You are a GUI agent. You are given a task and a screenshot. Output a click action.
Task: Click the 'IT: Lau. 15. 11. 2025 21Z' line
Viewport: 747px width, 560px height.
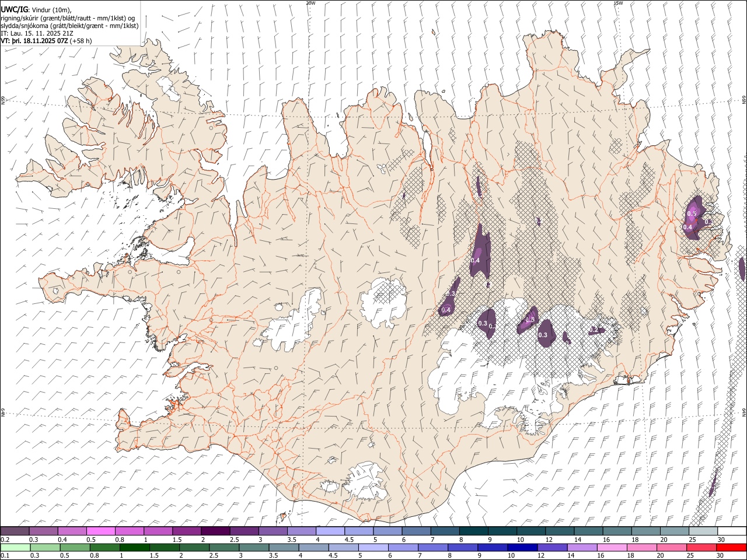(37, 33)
